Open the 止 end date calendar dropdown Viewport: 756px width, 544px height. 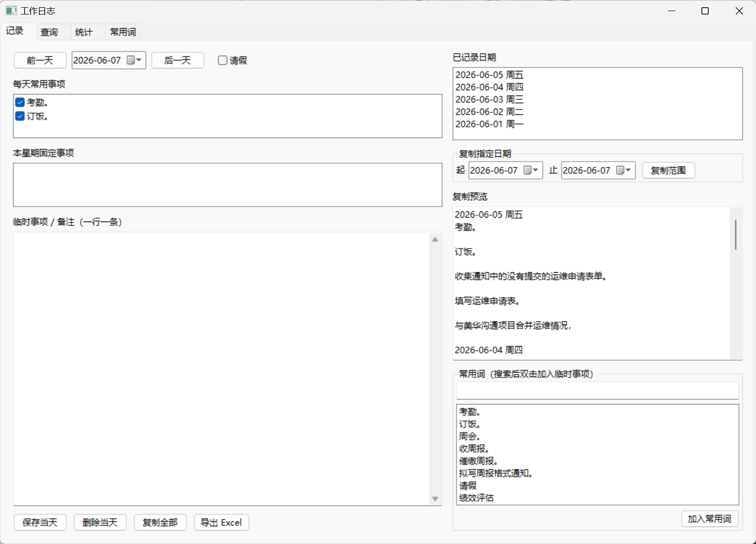tap(624, 170)
